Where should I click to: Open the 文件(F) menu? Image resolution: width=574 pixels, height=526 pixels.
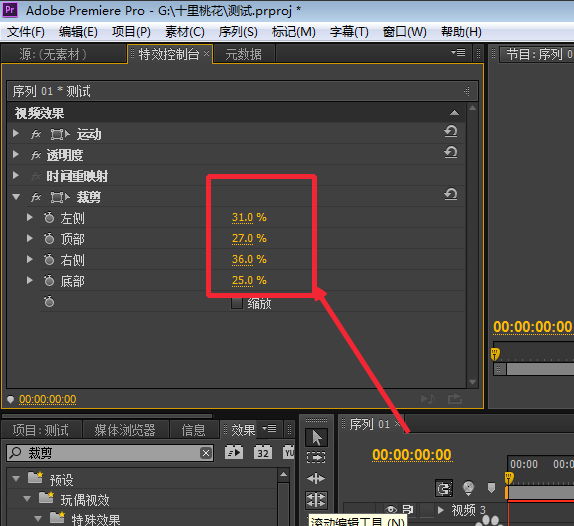[x=26, y=32]
